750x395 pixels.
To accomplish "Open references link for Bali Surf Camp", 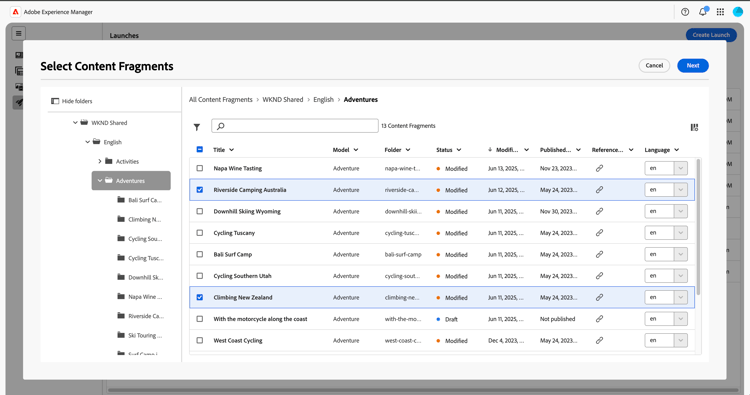I will tap(599, 254).
